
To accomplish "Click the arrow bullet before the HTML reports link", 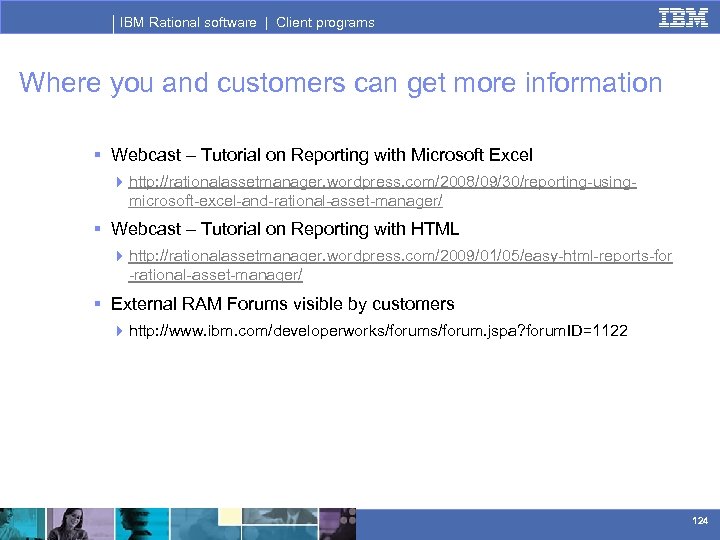I will click(119, 256).
